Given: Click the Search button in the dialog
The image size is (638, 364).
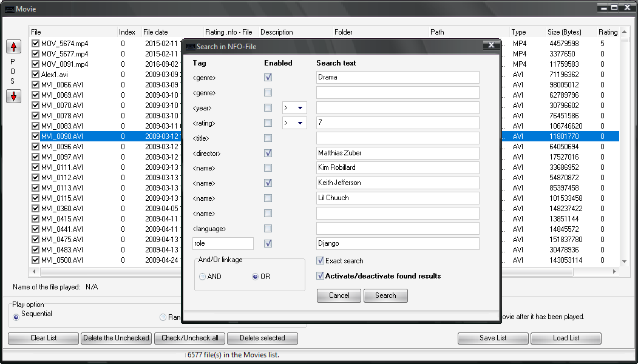Looking at the screenshot, I should pyautogui.click(x=385, y=295).
